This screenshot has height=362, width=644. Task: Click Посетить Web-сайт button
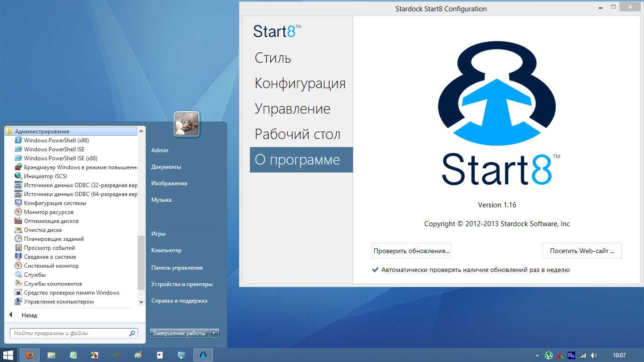coord(582,251)
